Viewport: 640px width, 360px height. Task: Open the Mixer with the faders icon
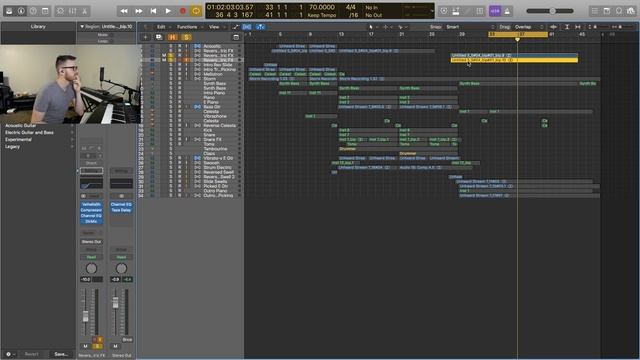[73, 11]
